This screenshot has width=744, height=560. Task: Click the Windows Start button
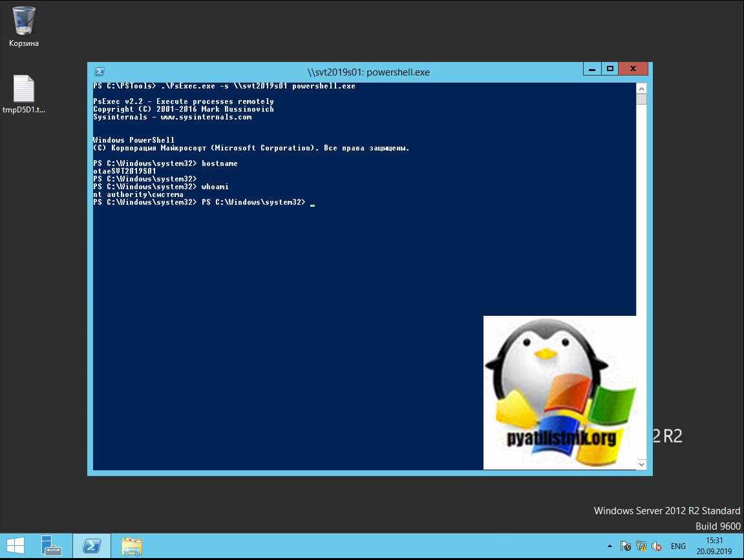(x=16, y=546)
